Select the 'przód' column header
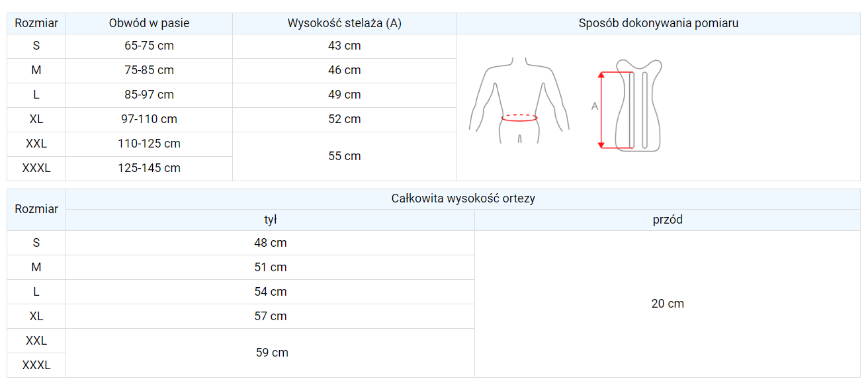The width and height of the screenshot is (868, 389). [x=668, y=220]
